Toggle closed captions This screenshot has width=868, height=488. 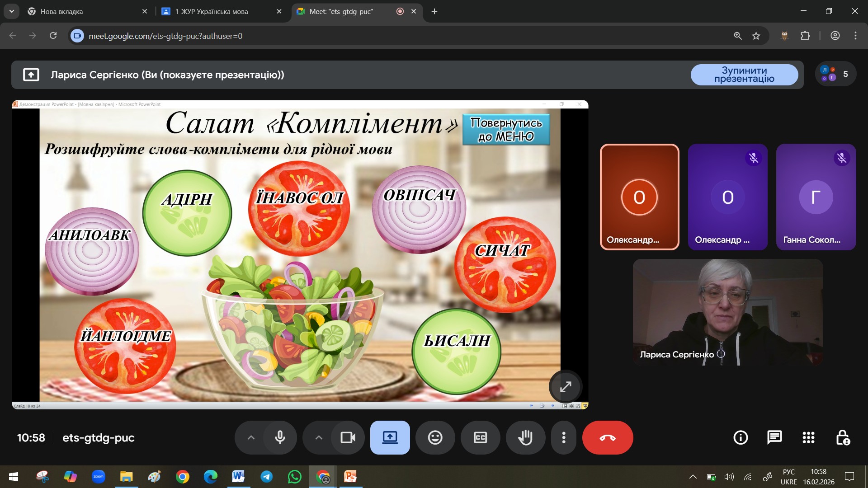(x=480, y=437)
